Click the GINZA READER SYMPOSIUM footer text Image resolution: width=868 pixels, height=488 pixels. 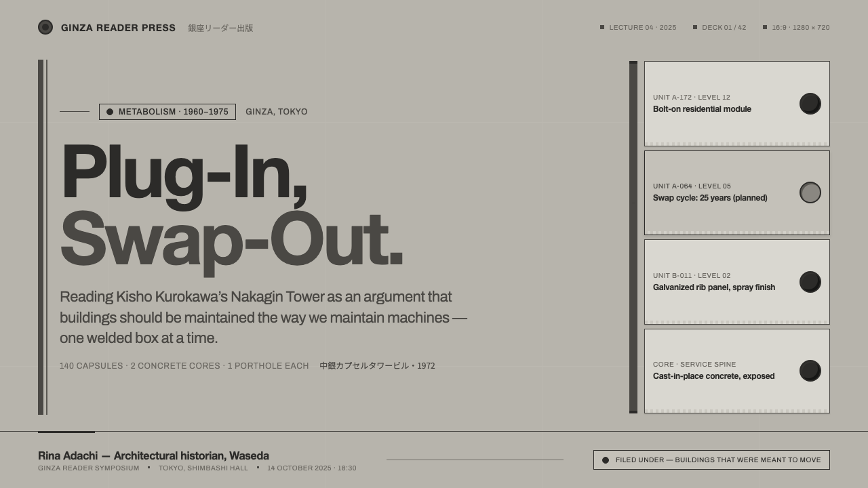click(x=89, y=468)
